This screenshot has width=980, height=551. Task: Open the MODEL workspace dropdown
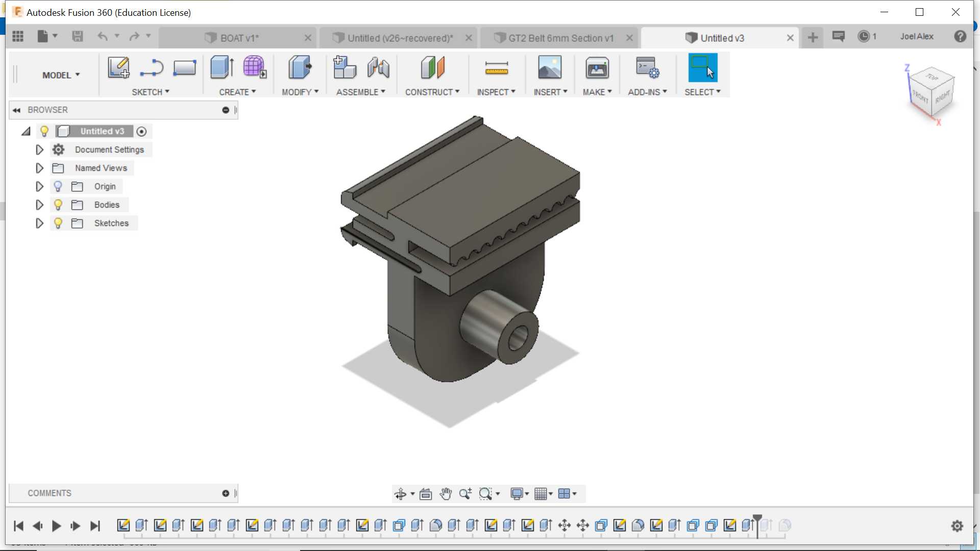tap(61, 75)
